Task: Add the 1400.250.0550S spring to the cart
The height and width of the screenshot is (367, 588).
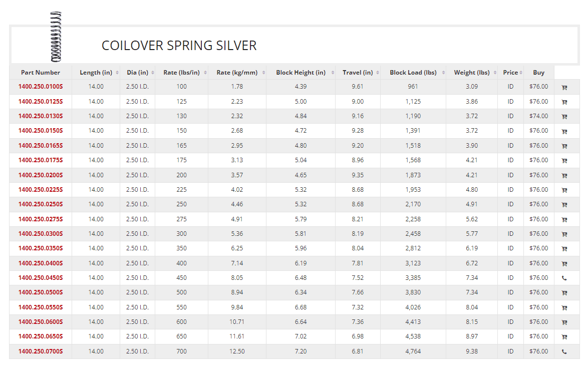Action: click(564, 308)
